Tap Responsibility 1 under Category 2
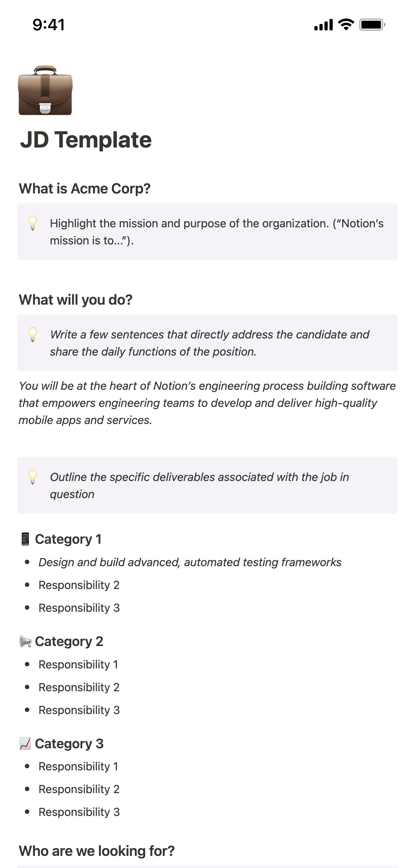Screen dimensions: 401x868 (x=78, y=665)
